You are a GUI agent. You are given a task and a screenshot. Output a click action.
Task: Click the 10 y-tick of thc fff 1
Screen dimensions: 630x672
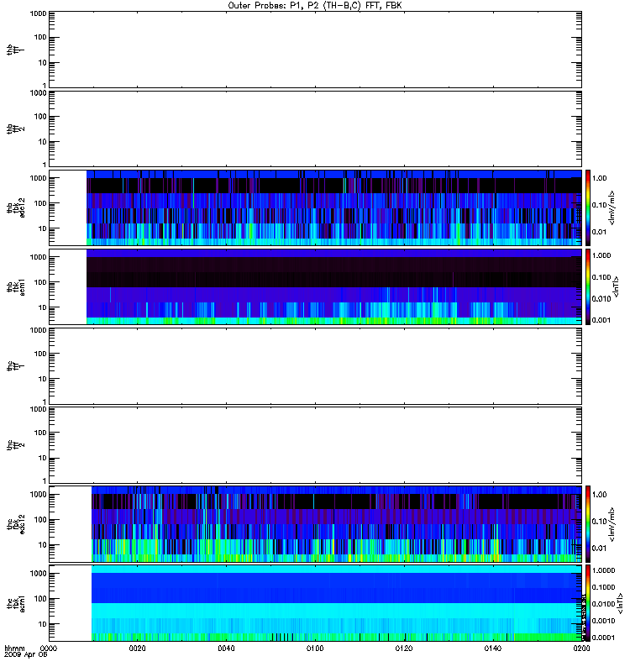[x=42, y=379]
